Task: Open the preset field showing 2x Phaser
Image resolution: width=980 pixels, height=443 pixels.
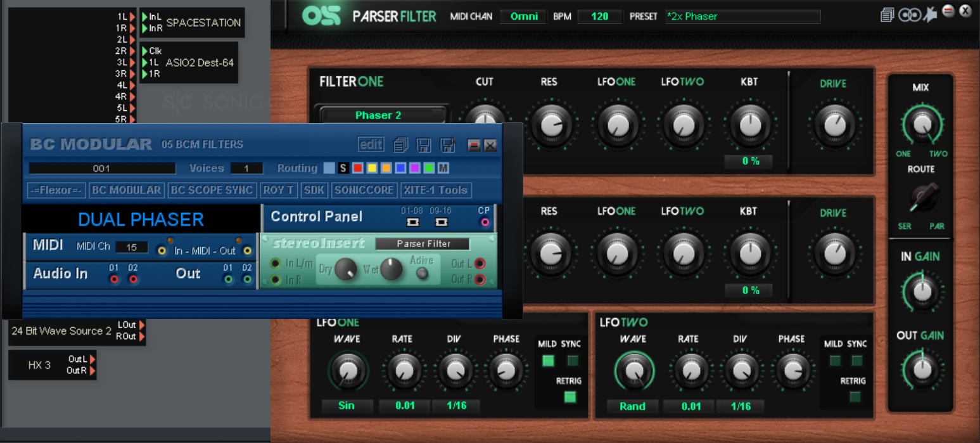Action: pos(742,16)
